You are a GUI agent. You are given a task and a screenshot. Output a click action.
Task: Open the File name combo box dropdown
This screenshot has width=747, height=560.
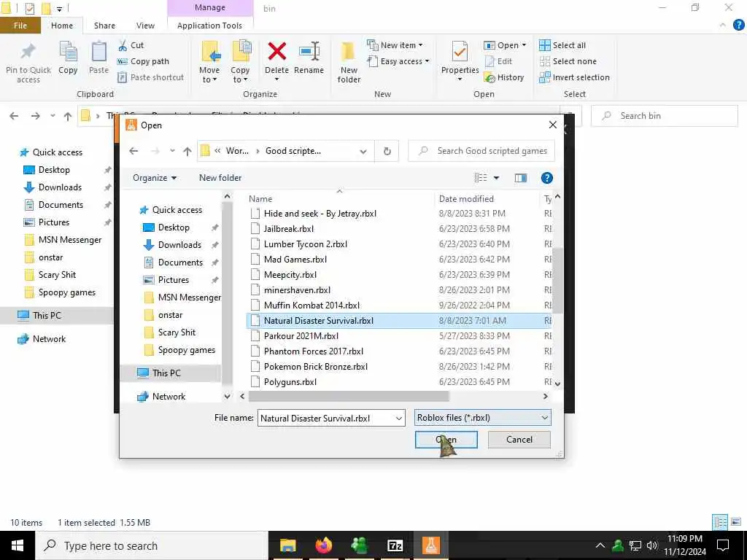tap(399, 418)
